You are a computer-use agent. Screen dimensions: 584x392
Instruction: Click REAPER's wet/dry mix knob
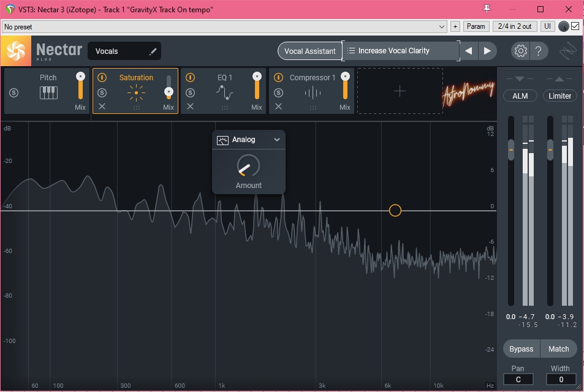click(x=564, y=26)
